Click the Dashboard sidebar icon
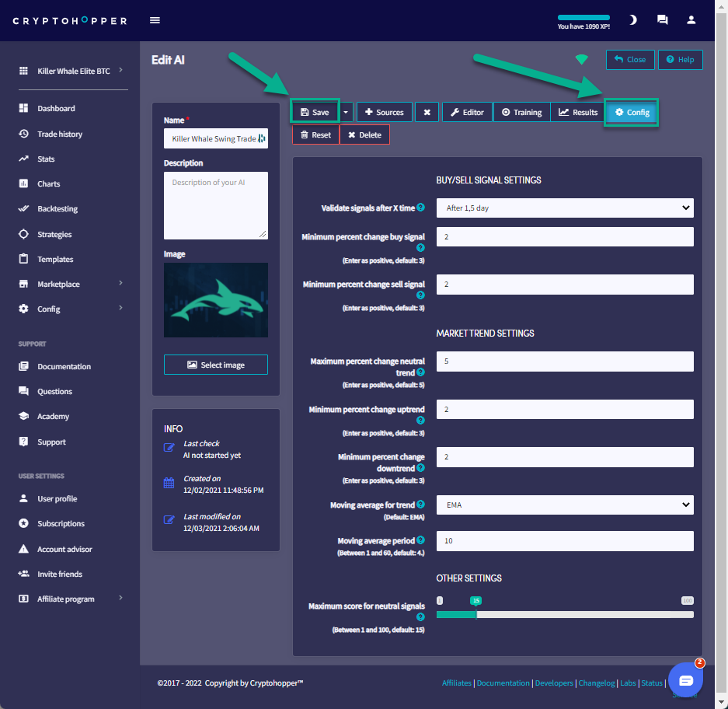Screen dimensions: 728x709 click(x=23, y=108)
